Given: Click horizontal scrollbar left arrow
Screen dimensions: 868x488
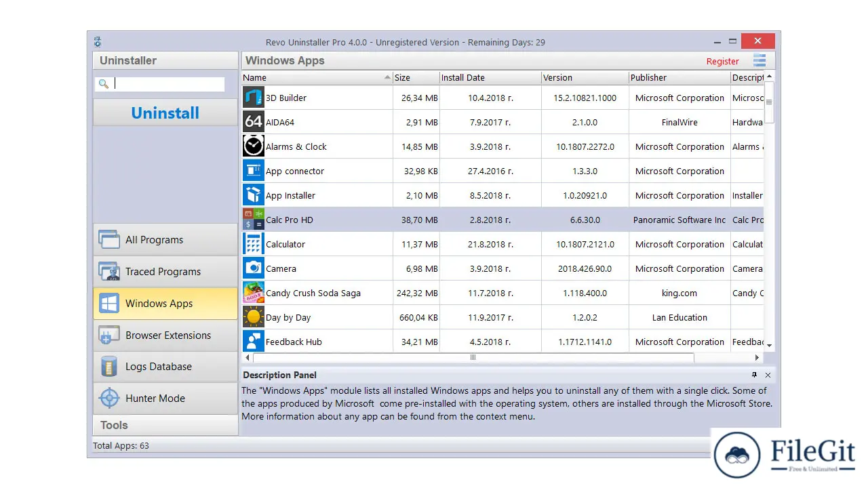Looking at the screenshot, I should [x=248, y=357].
